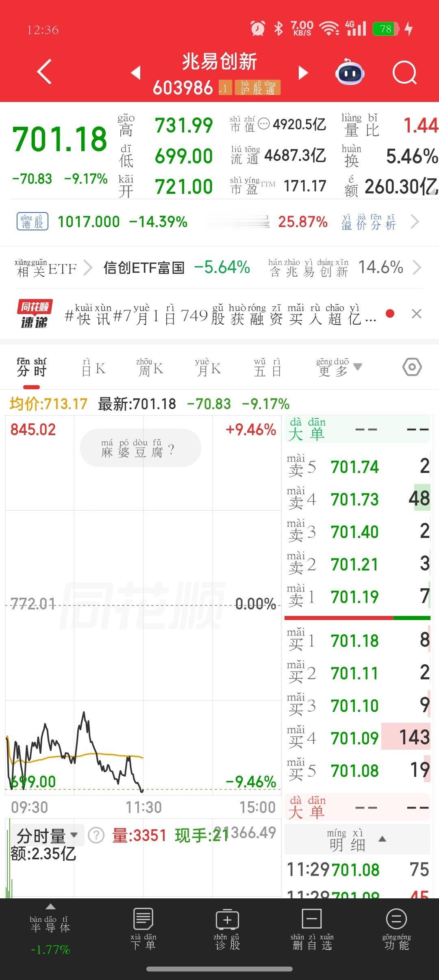This screenshot has height=980, width=439.
Task: Collapse the 明细 trade detail section
Action: click(358, 840)
